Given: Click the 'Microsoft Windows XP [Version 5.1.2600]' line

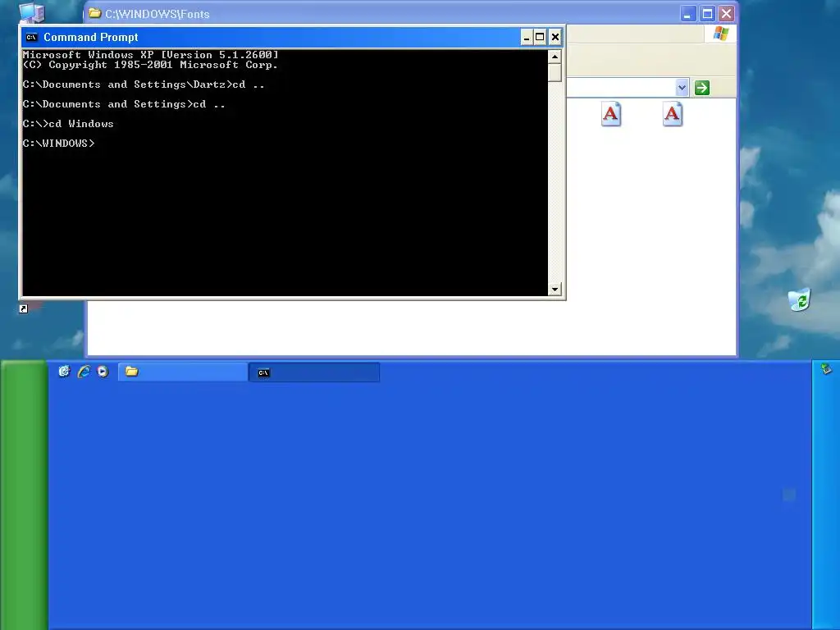Looking at the screenshot, I should click(x=151, y=55).
